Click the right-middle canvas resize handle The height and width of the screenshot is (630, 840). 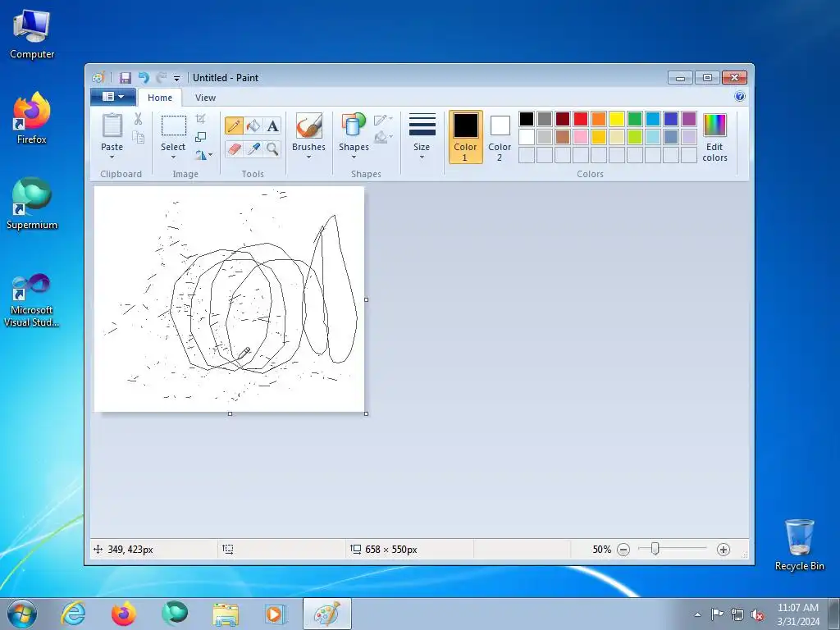click(x=367, y=299)
